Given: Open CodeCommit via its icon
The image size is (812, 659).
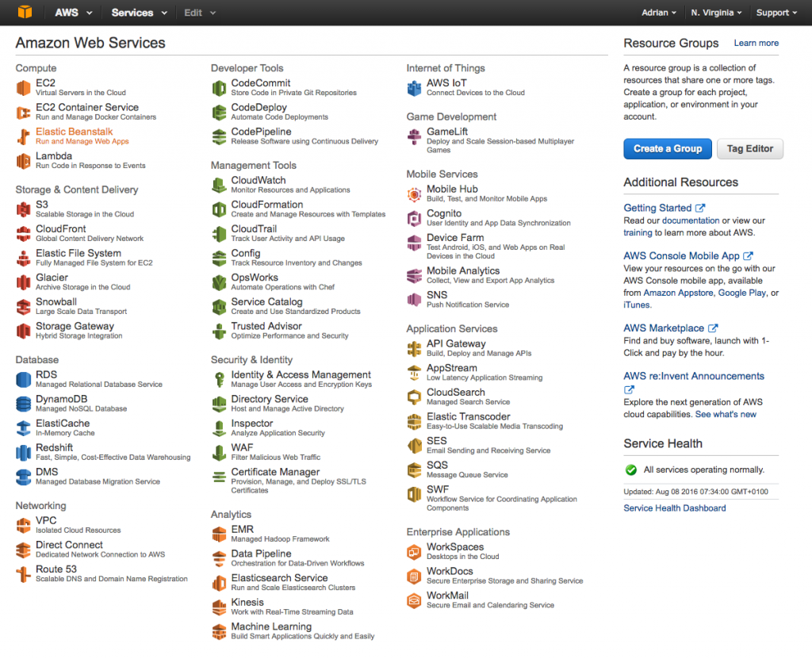Looking at the screenshot, I should (x=220, y=86).
